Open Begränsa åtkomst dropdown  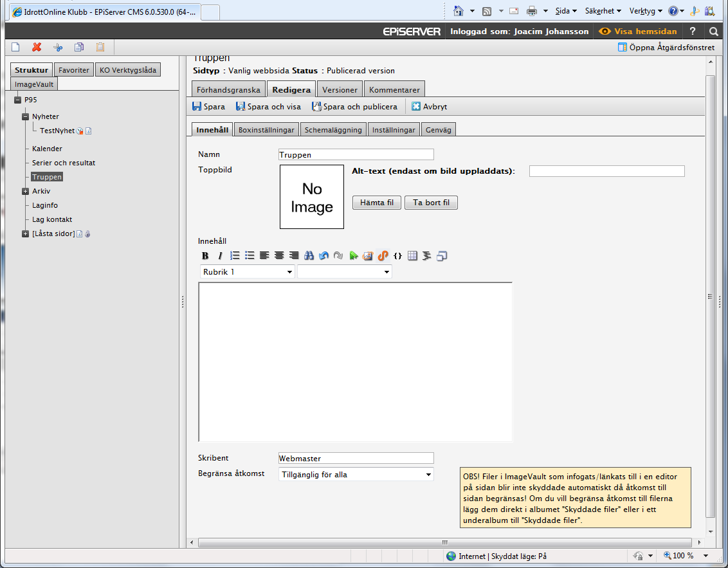356,474
